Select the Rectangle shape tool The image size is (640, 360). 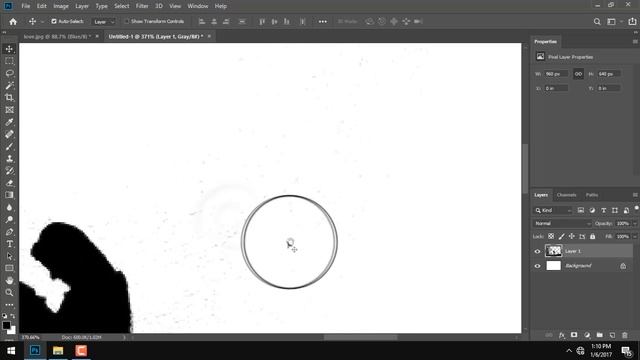click(x=9, y=268)
